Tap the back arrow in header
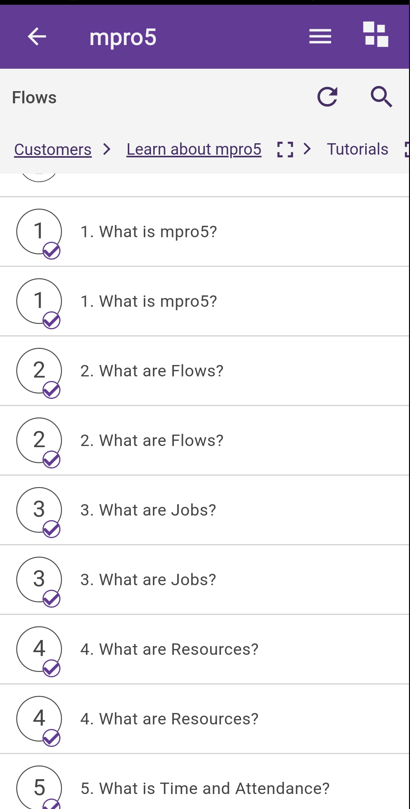Image resolution: width=410 pixels, height=809 pixels. [37, 37]
